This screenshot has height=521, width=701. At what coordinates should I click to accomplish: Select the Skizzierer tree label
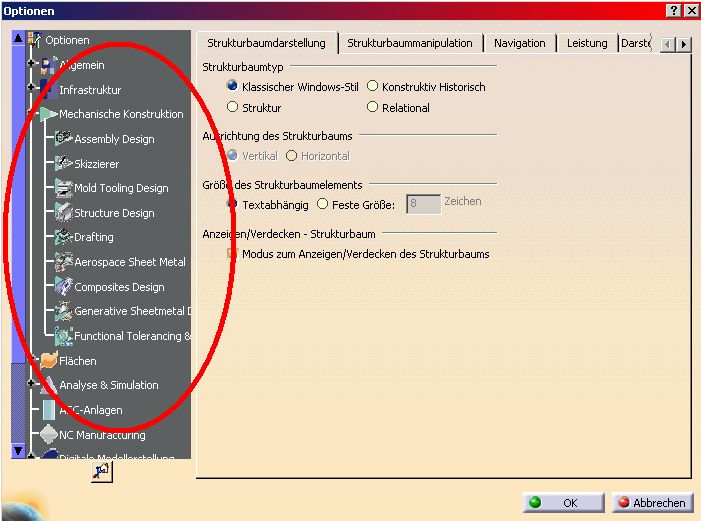[x=97, y=164]
